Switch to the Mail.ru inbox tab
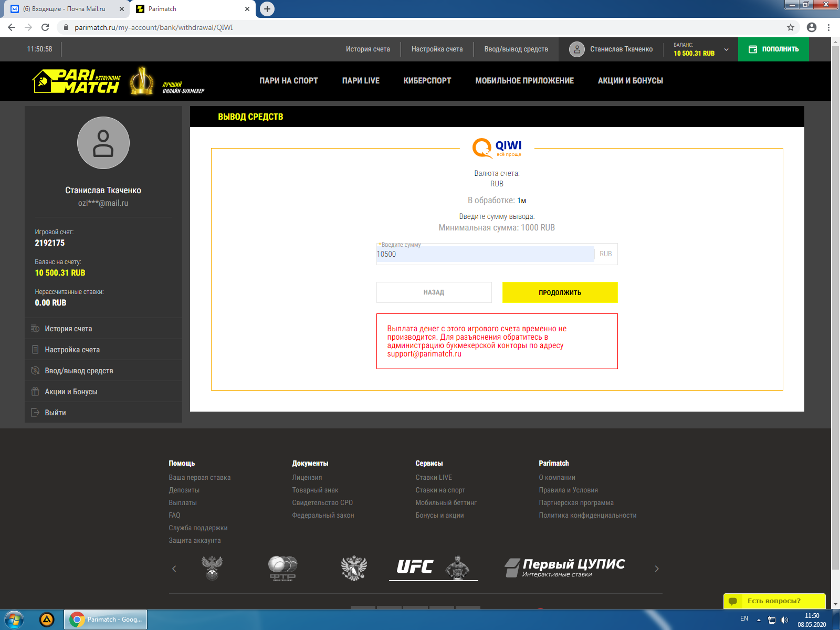Image resolution: width=840 pixels, height=630 pixels. [64, 9]
